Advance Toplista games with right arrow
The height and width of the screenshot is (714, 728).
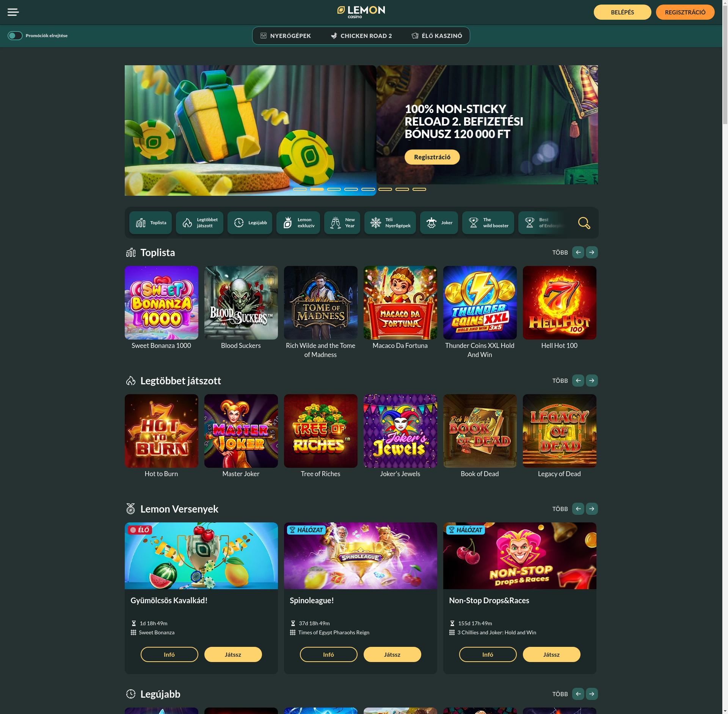(x=592, y=252)
